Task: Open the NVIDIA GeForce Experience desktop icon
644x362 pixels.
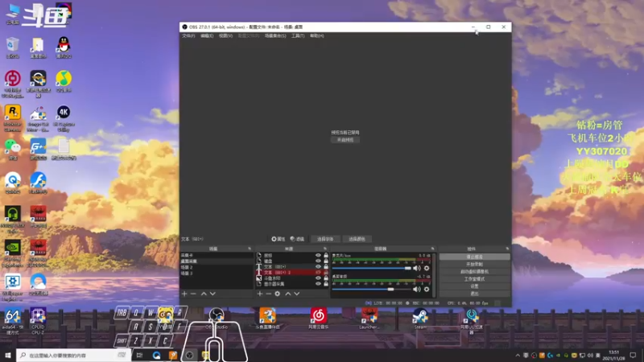Action: (13, 253)
